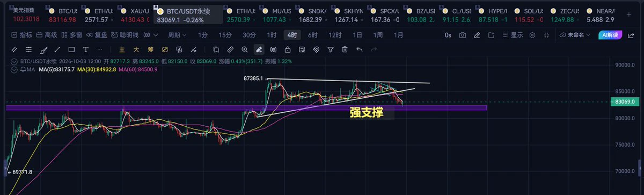This screenshot has height=195, width=644.
Task: Take a chart screenshot with camera icon
Action: pos(463,35)
